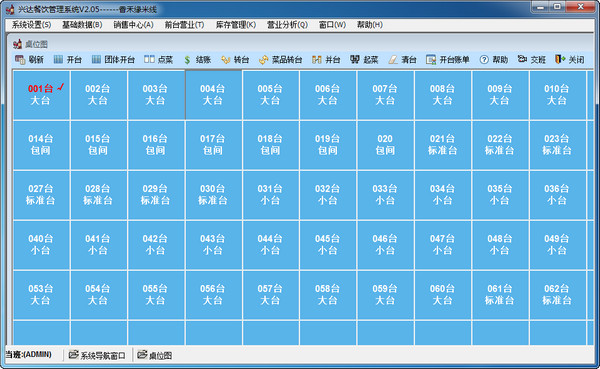Click the 并台 merge tables icon
The width and height of the screenshot is (600, 369).
tap(316, 60)
